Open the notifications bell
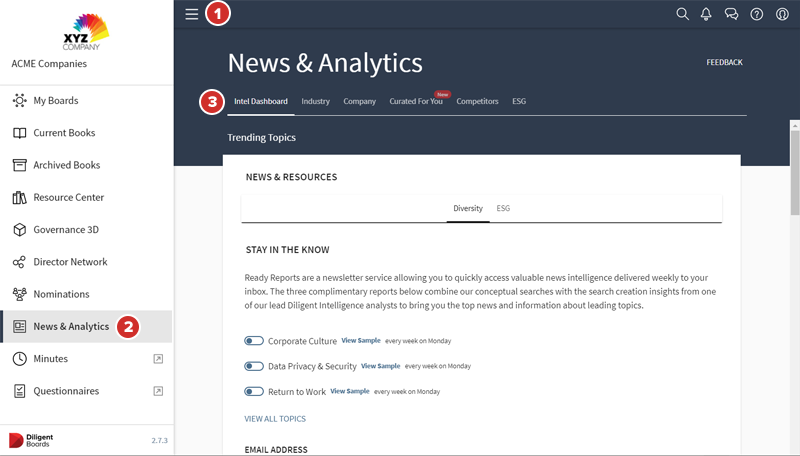The height and width of the screenshot is (456, 800). 706,14
